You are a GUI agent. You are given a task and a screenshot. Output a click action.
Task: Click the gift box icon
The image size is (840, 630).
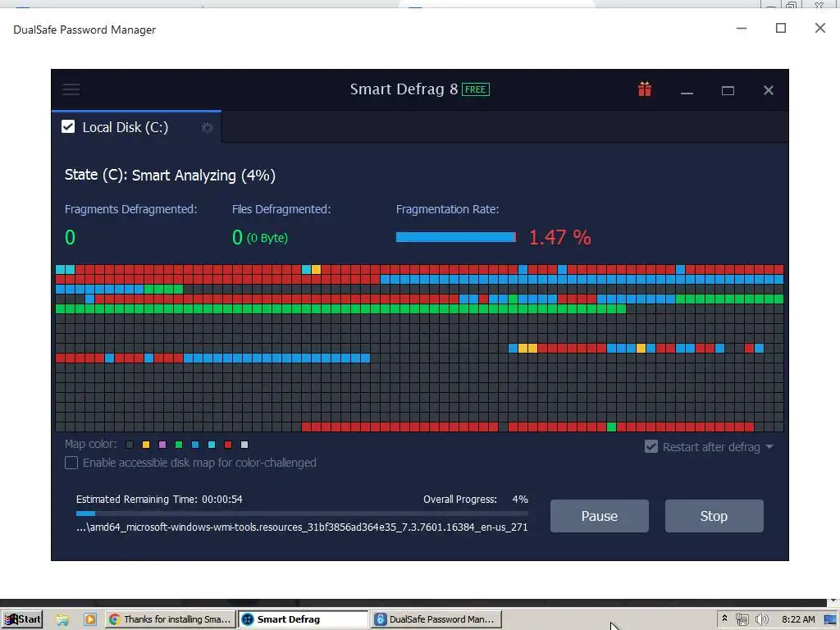coord(645,89)
